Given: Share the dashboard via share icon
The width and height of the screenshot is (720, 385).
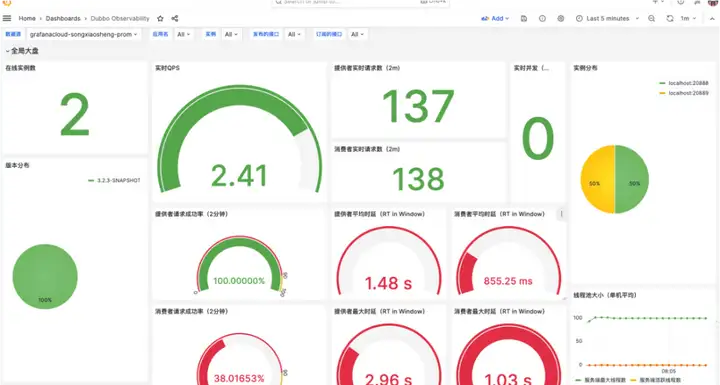Looking at the screenshot, I should 175,18.
